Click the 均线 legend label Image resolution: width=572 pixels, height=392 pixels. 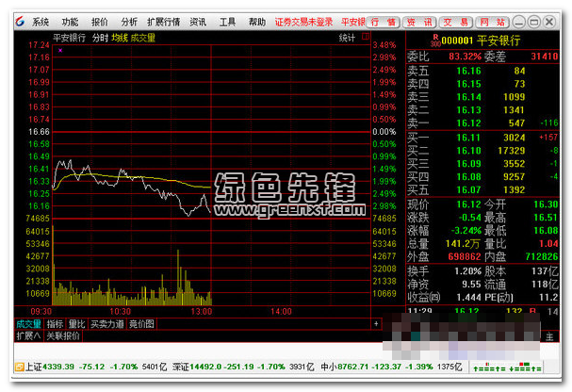(x=120, y=38)
